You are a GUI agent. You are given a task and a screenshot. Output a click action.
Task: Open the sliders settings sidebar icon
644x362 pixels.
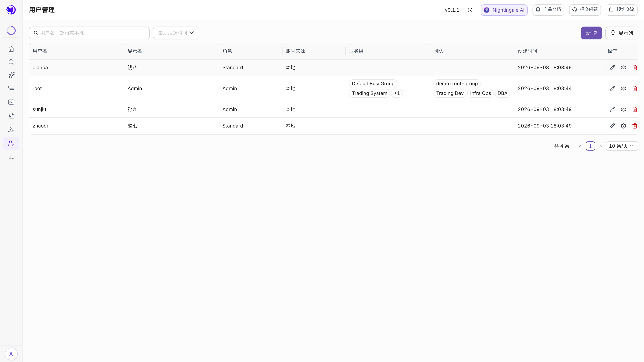coord(11,157)
